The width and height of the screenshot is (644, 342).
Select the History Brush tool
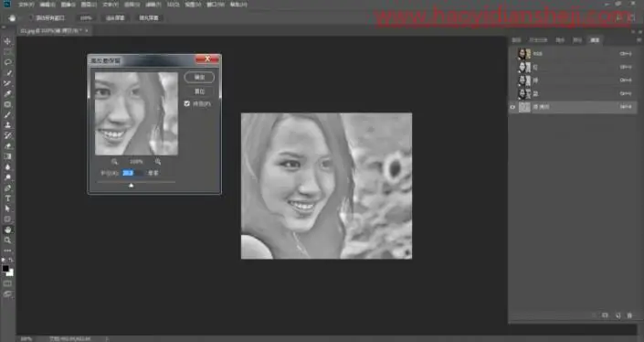7,135
